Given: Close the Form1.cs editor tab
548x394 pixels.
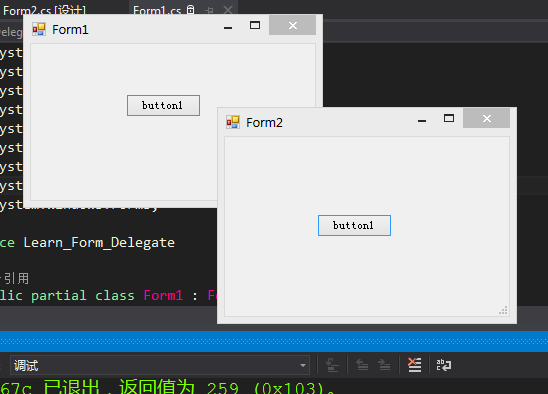Looking at the screenshot, I should coord(228,10).
